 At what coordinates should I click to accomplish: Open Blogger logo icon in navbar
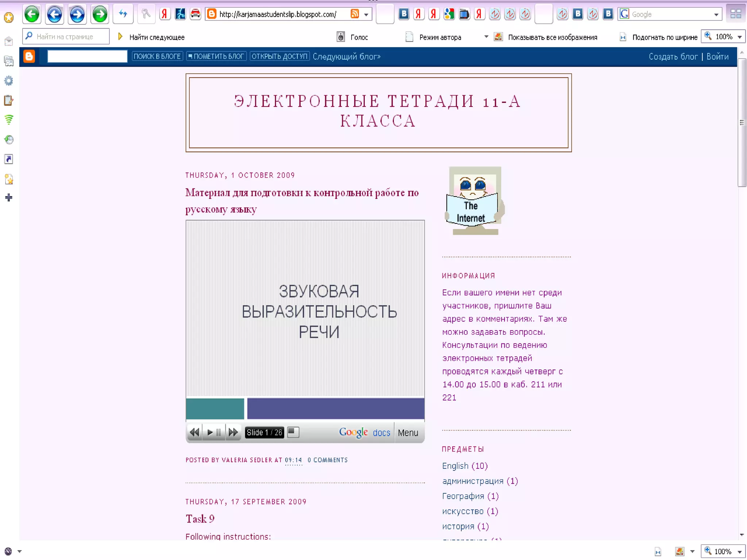29,57
